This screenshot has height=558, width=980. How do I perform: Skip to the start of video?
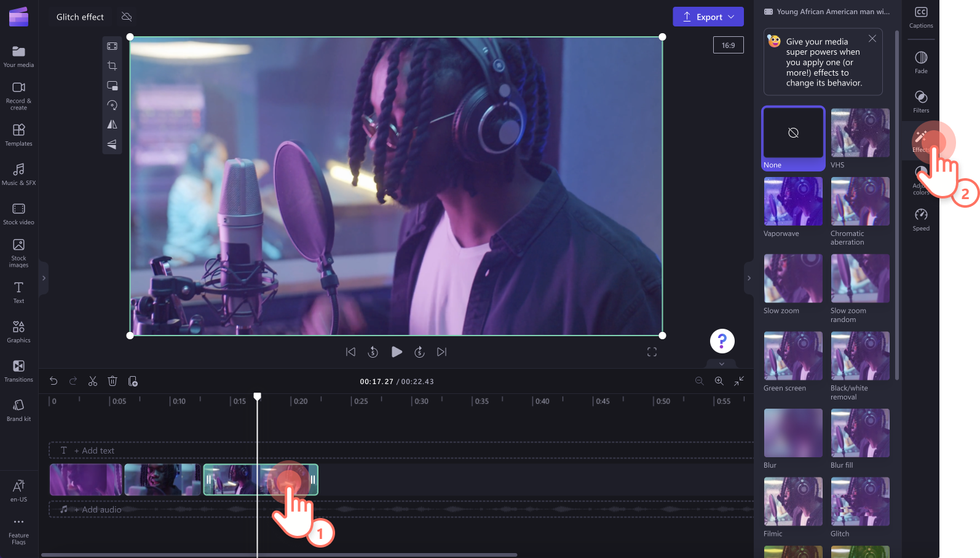[350, 352]
